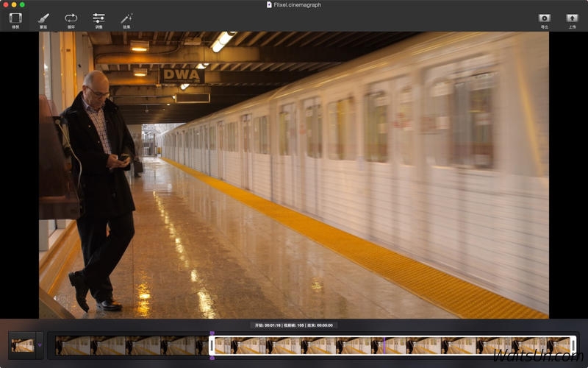Open the Adjust sliders tool
Viewport: 588px width, 368px height.
click(x=98, y=21)
